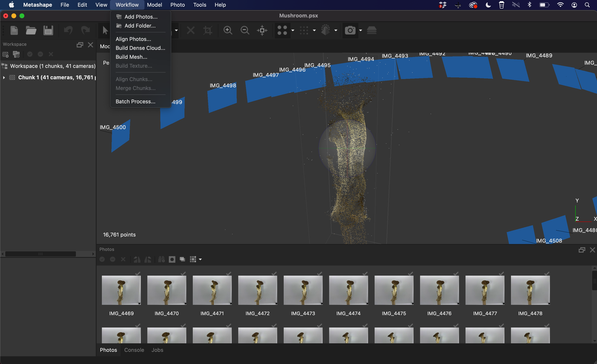Toggle the checkmark on thumbnail IMG_4476
Image resolution: width=597 pixels, height=364 pixels.
[456, 273]
